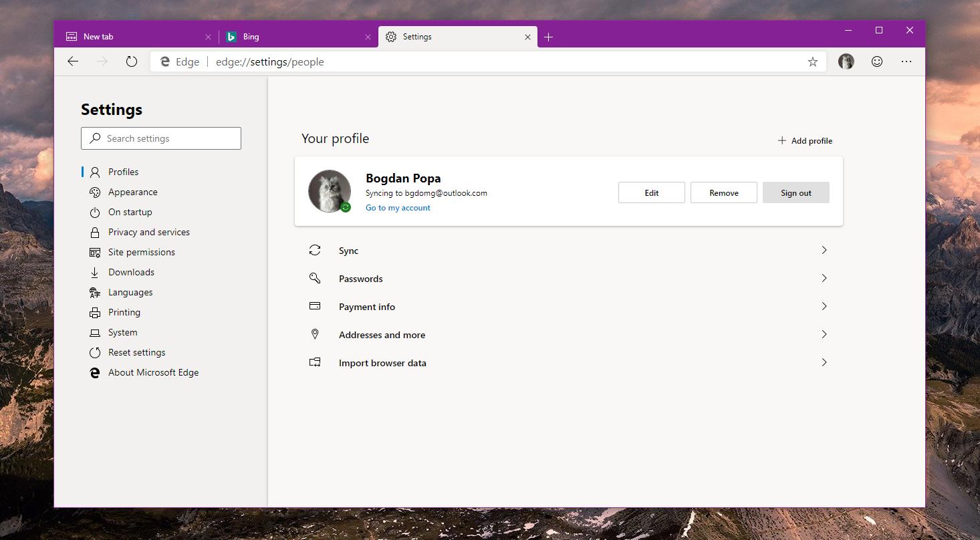Minimize the Edge window
This screenshot has height=540, width=980.
tap(848, 30)
